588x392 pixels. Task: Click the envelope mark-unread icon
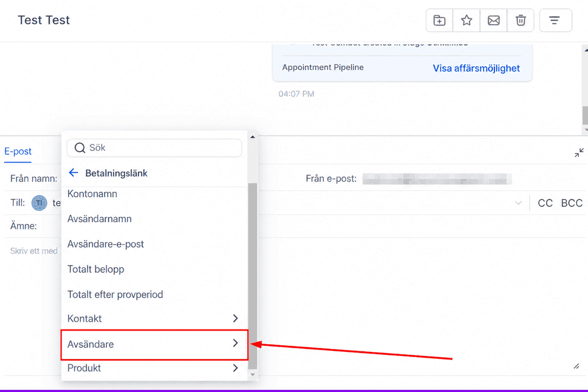click(x=493, y=20)
